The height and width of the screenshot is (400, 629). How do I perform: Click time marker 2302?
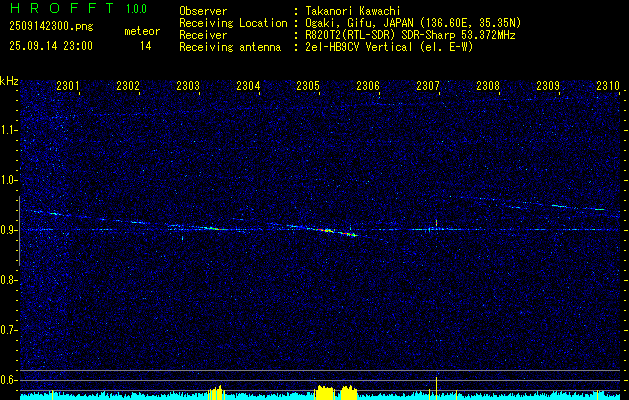coord(128,85)
